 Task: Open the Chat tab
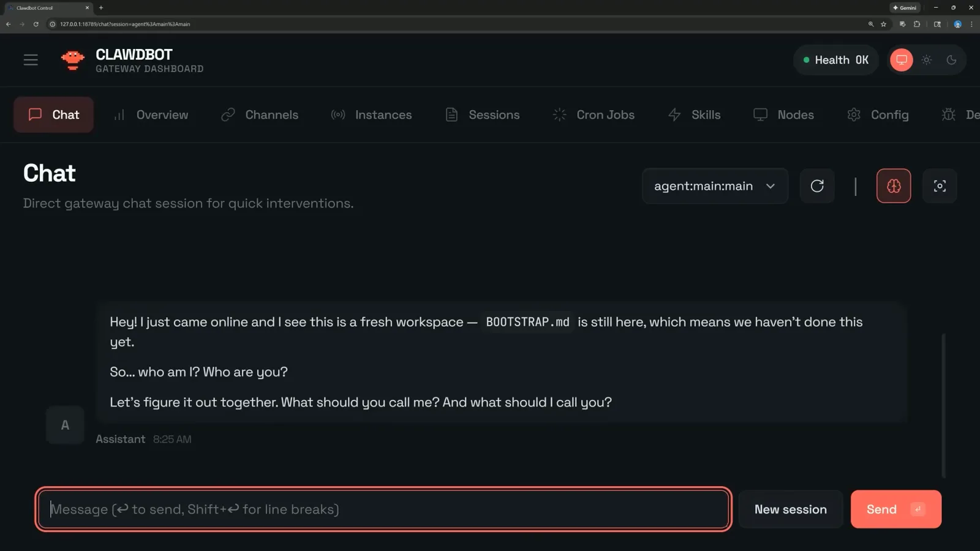53,114
